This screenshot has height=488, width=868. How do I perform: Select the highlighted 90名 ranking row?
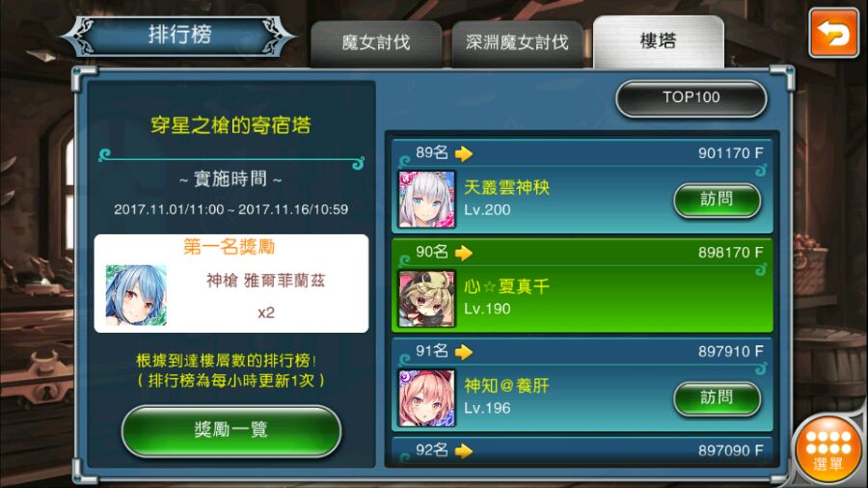pos(582,285)
